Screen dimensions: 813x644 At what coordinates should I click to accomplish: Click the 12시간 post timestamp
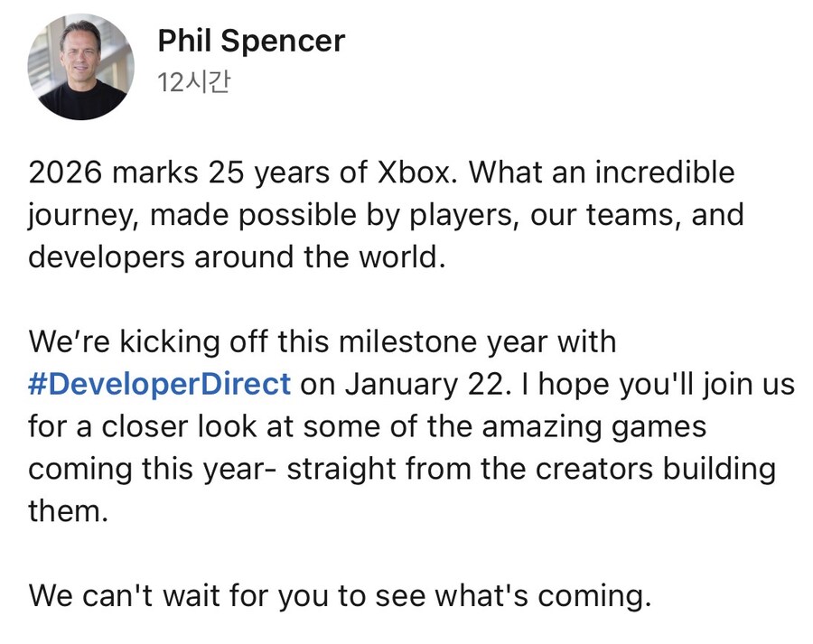[x=193, y=82]
